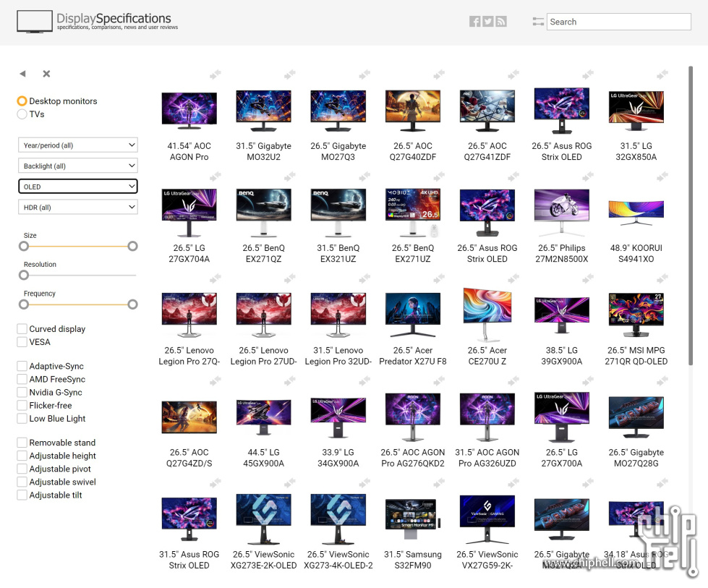The width and height of the screenshot is (708, 588).
Task: Open the Twitter social icon
Action: pyautogui.click(x=488, y=22)
